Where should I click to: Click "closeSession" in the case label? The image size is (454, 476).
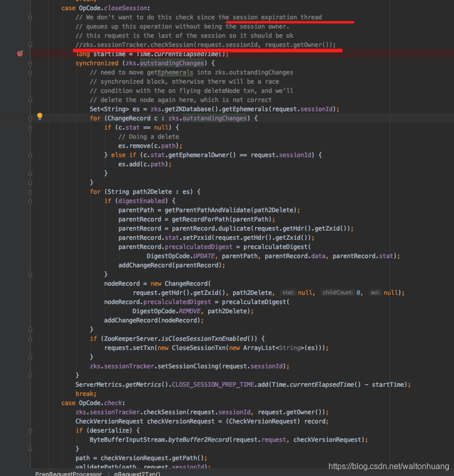[125, 8]
